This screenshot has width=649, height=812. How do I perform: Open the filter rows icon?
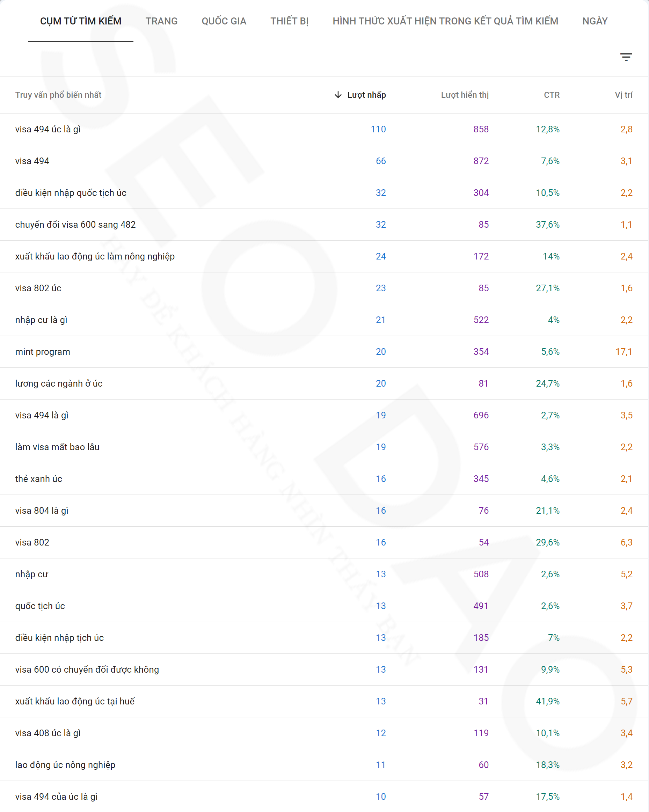[626, 57]
